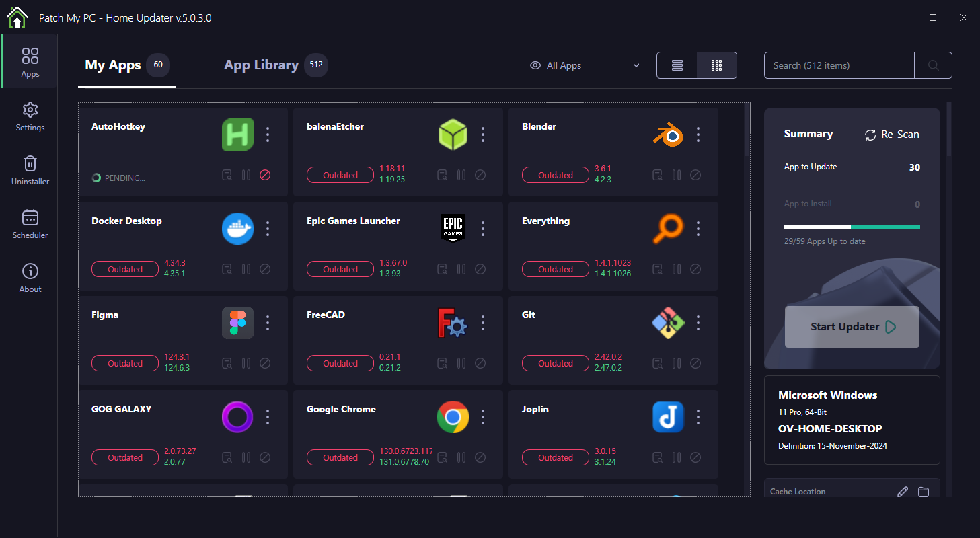Click the Start Updater button
The height and width of the screenshot is (538, 980).
852,327
